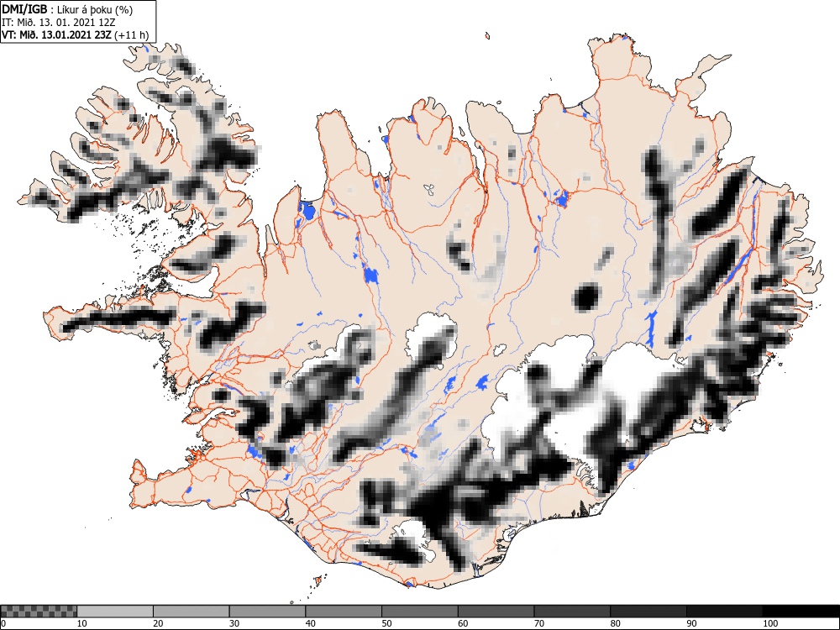This screenshot has width=840, height=630.
Task: Pick the 20–30 gray legend swatch
Action: 192,612
